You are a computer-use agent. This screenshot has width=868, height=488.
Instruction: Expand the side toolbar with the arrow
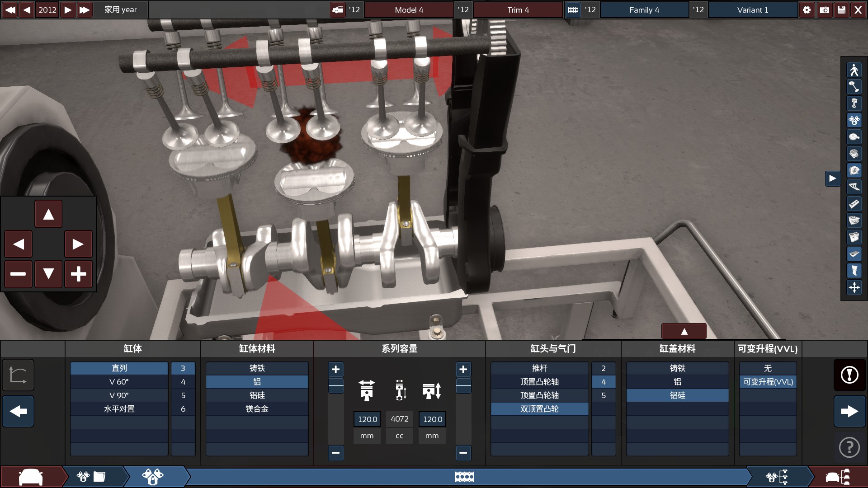pyautogui.click(x=832, y=178)
